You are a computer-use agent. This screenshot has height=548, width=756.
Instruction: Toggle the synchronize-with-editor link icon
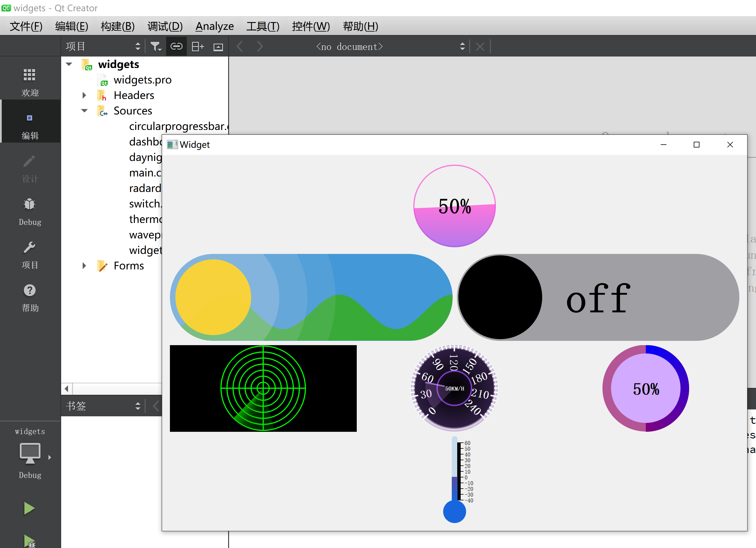coord(176,47)
